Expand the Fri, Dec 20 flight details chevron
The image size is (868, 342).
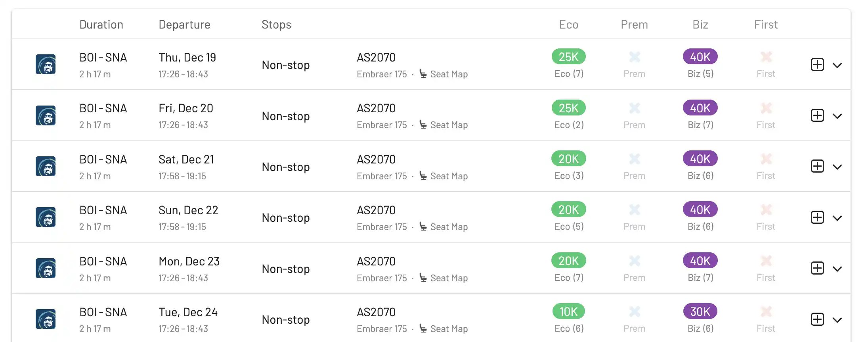point(837,116)
